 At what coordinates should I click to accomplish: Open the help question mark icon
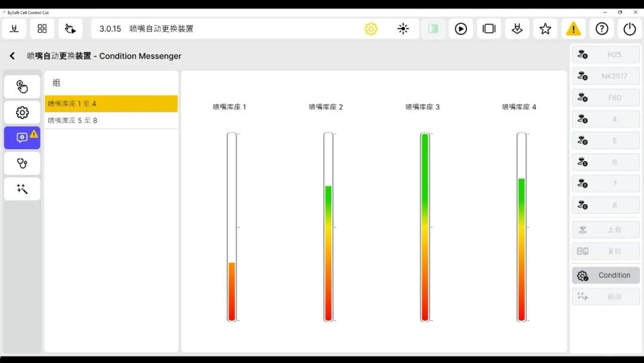(602, 29)
